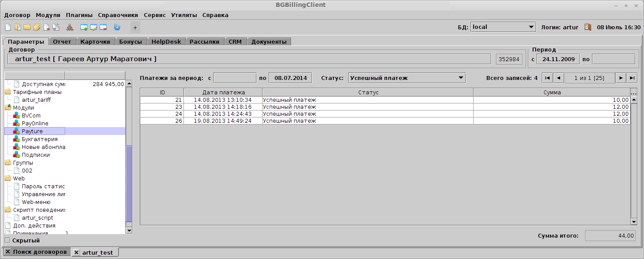
Task: Go to the last page of payments
Action: click(632, 78)
